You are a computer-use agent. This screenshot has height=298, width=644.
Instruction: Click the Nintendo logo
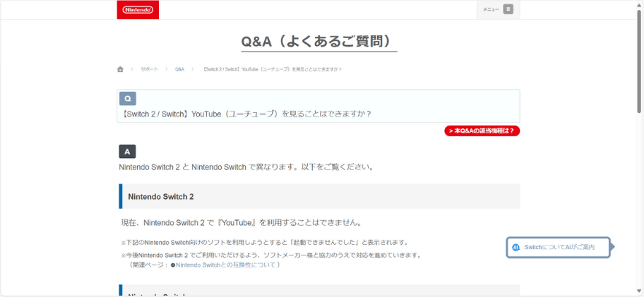[x=138, y=9]
